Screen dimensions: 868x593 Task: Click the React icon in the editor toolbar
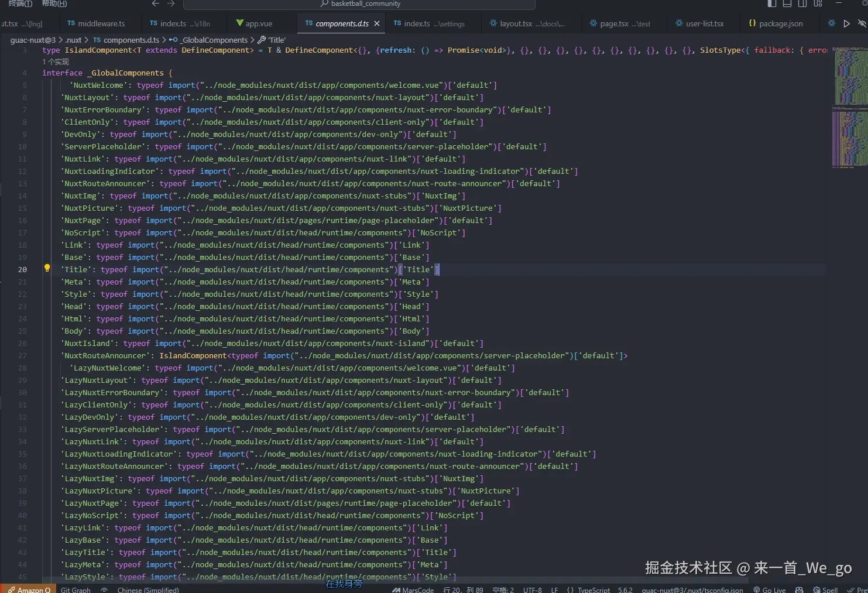tap(832, 23)
